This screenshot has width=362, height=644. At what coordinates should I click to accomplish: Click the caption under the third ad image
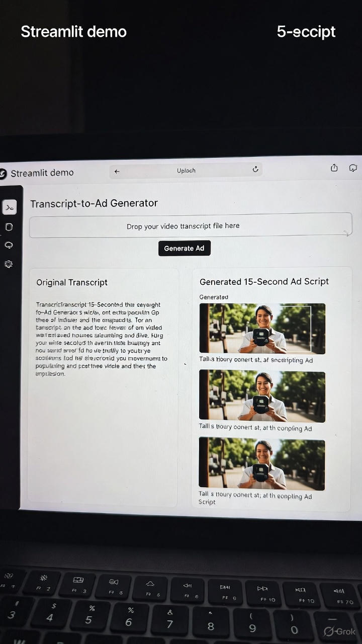point(255,499)
